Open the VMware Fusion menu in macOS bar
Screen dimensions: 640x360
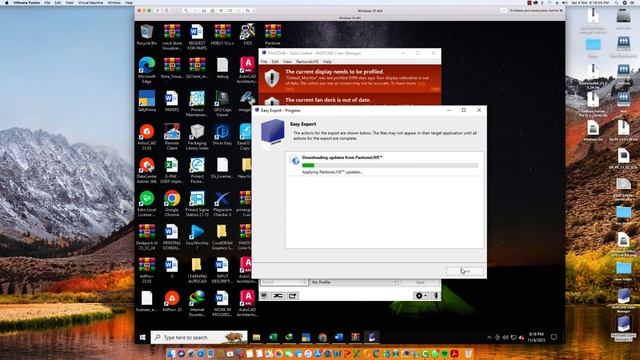27,2
